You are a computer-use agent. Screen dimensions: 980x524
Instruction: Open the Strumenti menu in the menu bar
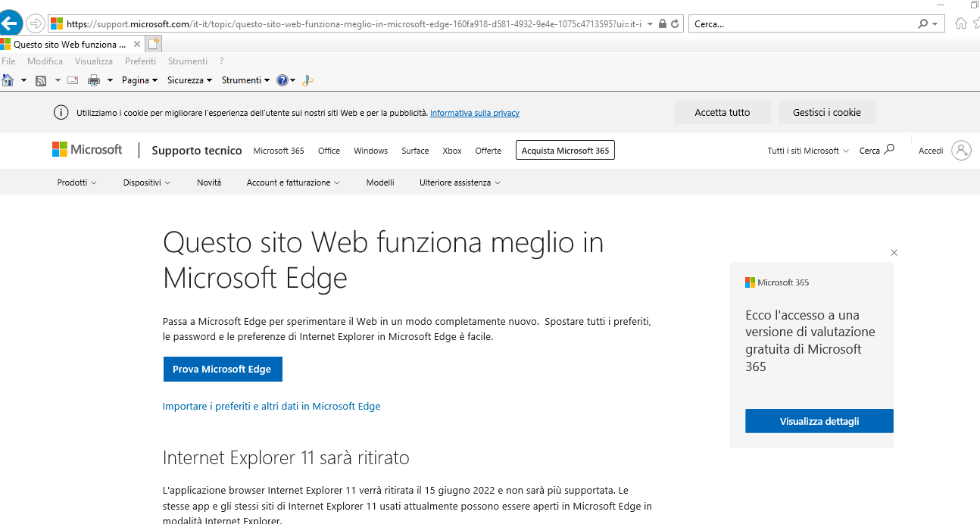click(188, 61)
